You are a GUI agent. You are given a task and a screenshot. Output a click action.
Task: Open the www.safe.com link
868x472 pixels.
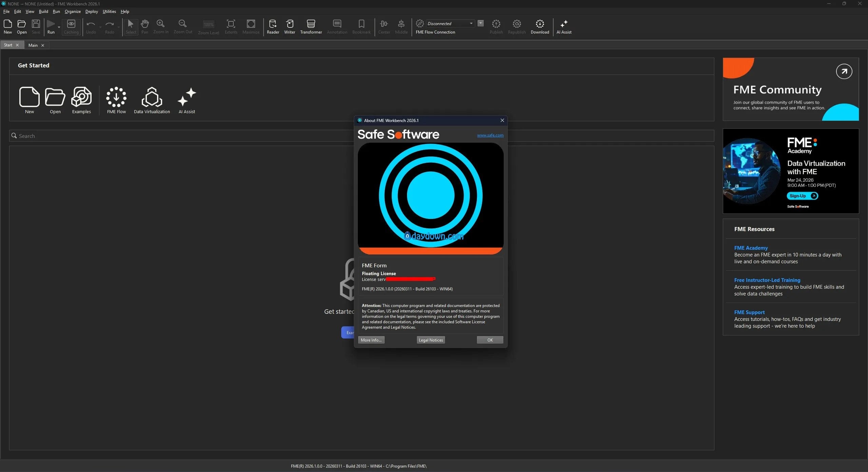tap(490, 135)
